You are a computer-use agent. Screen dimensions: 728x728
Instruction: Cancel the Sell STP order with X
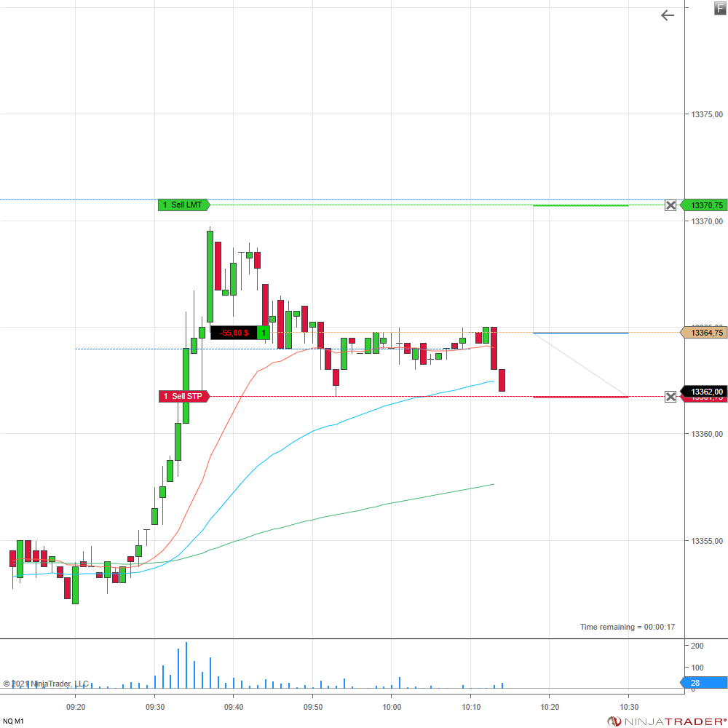[x=670, y=397]
